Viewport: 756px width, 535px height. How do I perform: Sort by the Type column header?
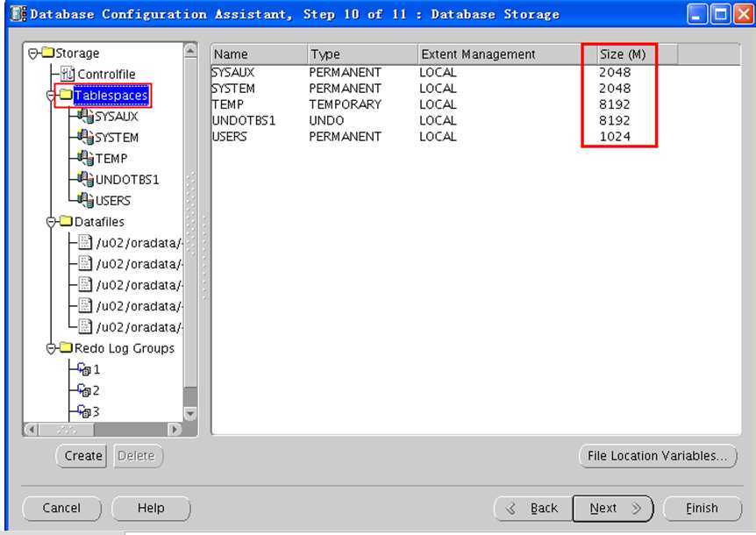point(362,54)
